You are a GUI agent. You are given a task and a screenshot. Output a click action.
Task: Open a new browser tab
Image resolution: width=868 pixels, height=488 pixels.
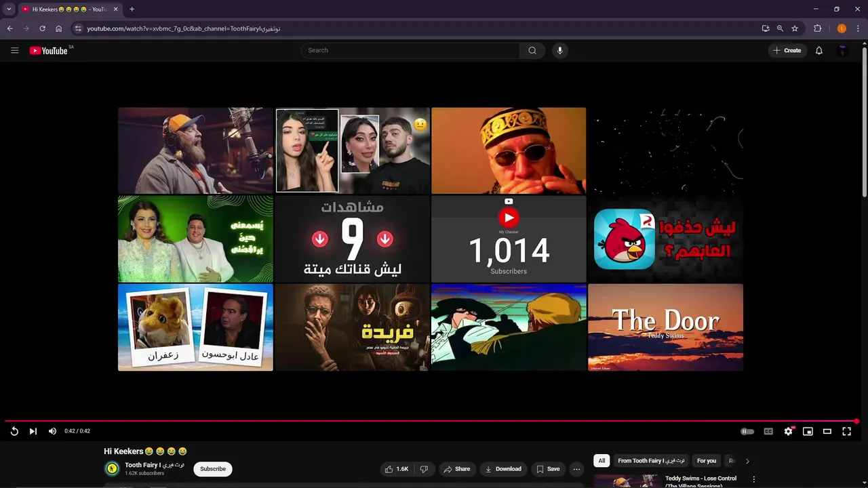tap(132, 9)
